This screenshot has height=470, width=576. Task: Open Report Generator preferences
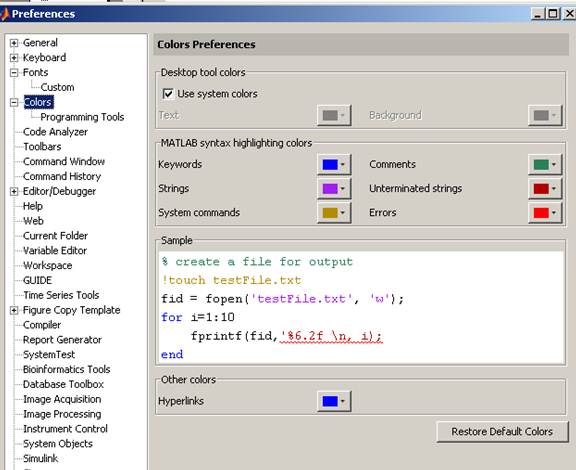point(62,340)
